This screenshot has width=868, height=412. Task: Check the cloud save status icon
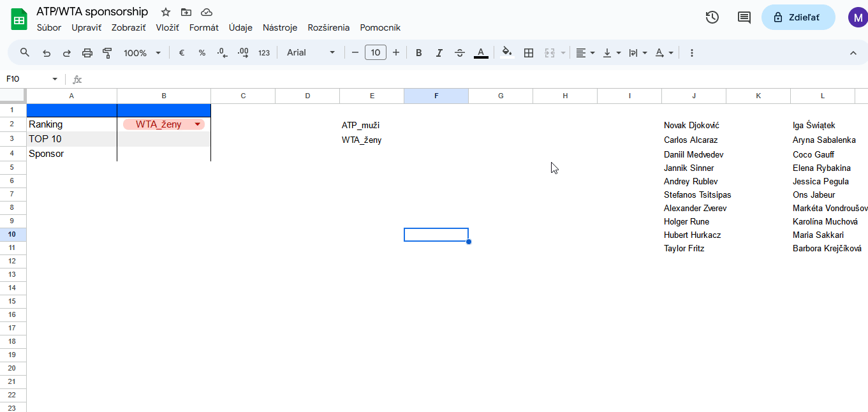[x=207, y=12]
